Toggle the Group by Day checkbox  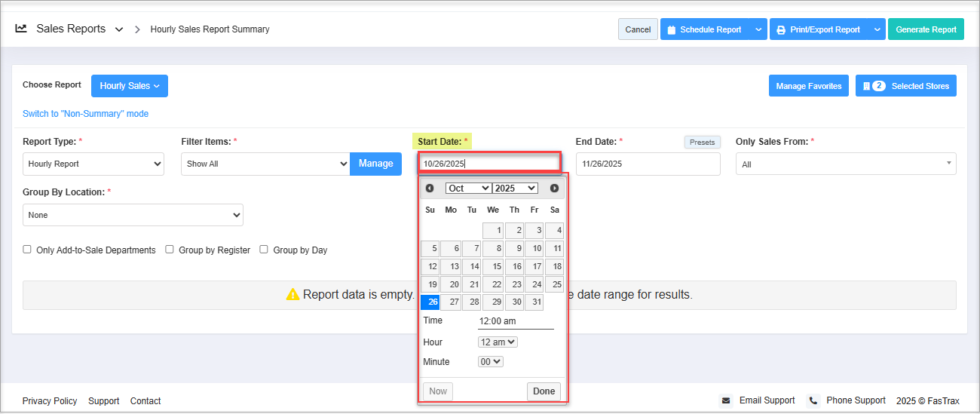click(x=264, y=250)
